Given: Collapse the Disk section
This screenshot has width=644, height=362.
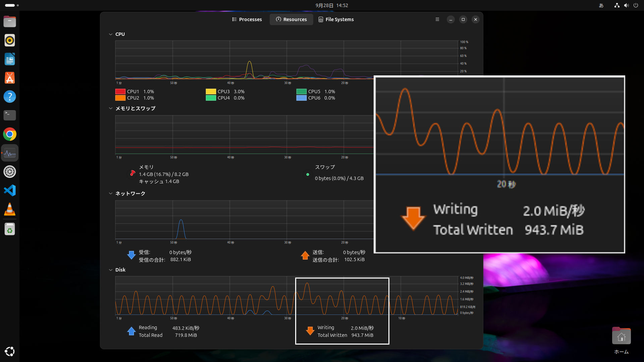Looking at the screenshot, I should (111, 269).
